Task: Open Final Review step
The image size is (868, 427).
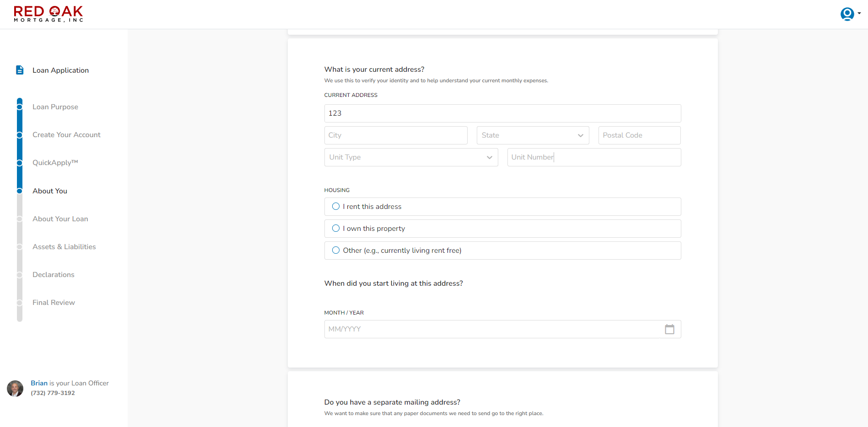Action: [x=54, y=303]
